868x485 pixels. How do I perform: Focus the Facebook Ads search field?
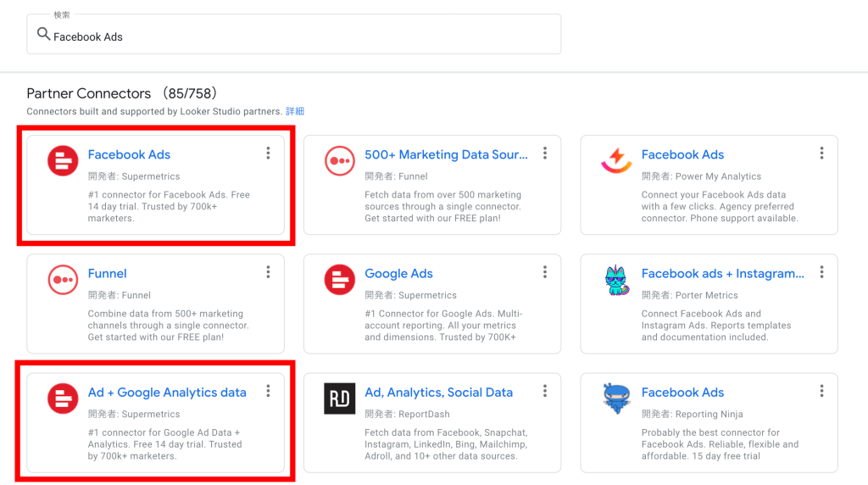tap(294, 34)
